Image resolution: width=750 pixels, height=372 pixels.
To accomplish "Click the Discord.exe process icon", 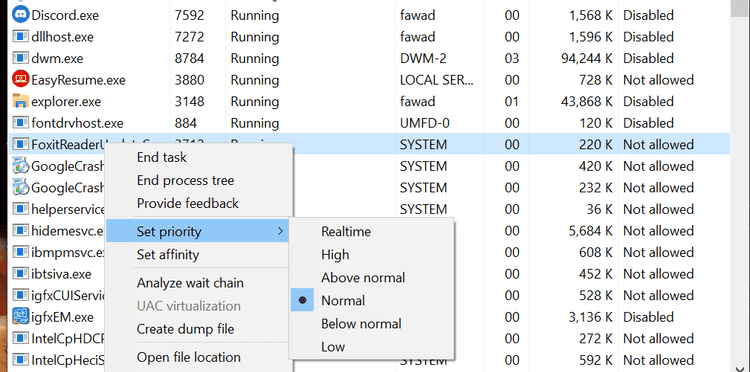I will (x=20, y=15).
